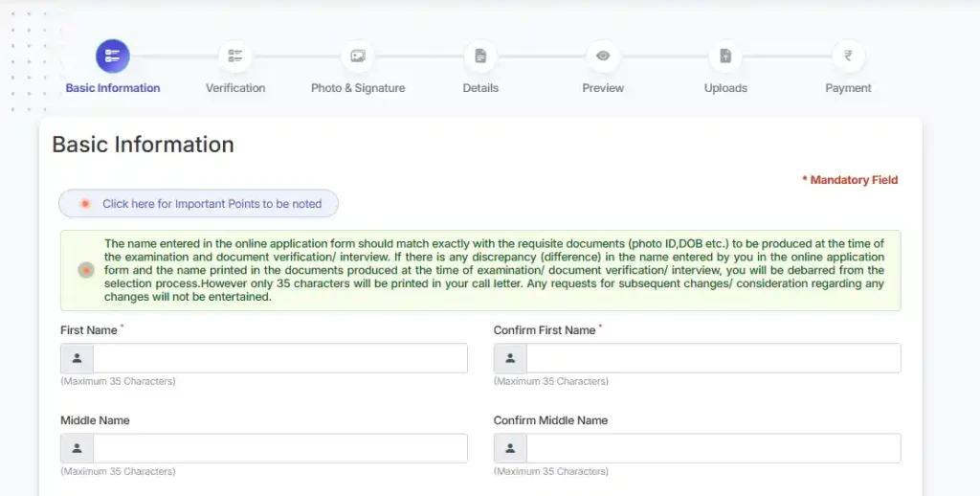Click the Basic Information step icon

(x=113, y=56)
